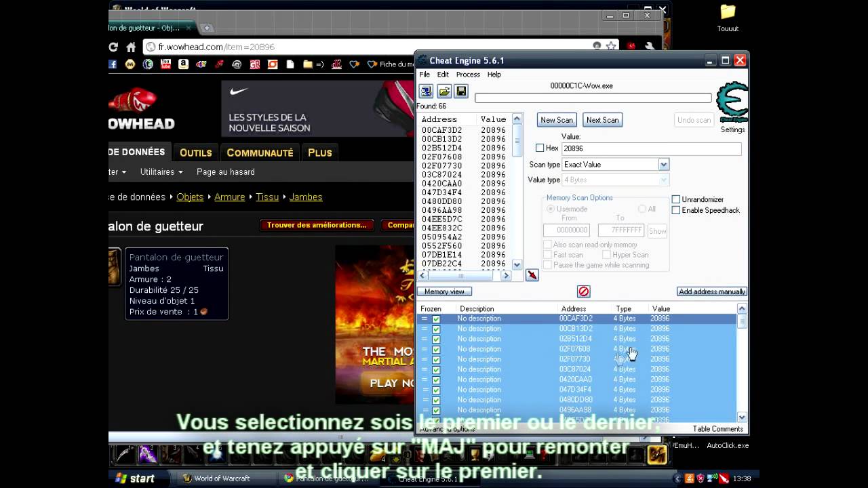Click the red circle delete addresses icon
Screen dimensions: 868x488
[x=583, y=291]
